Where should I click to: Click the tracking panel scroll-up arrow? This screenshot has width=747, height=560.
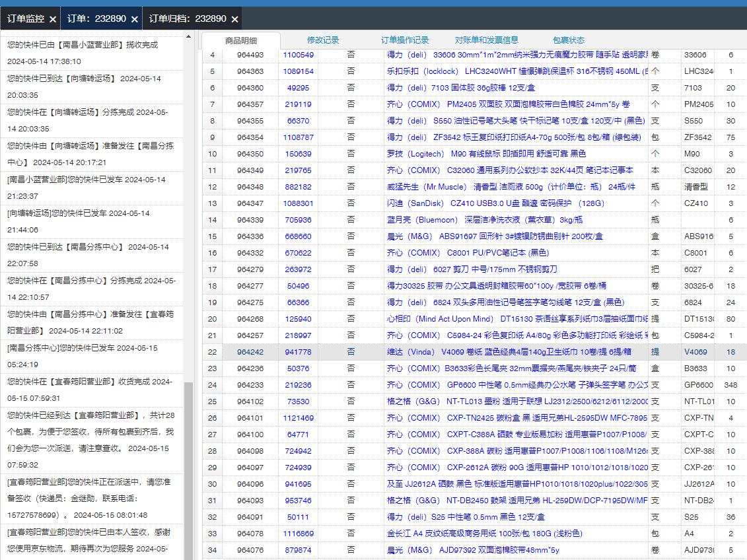coord(188,37)
